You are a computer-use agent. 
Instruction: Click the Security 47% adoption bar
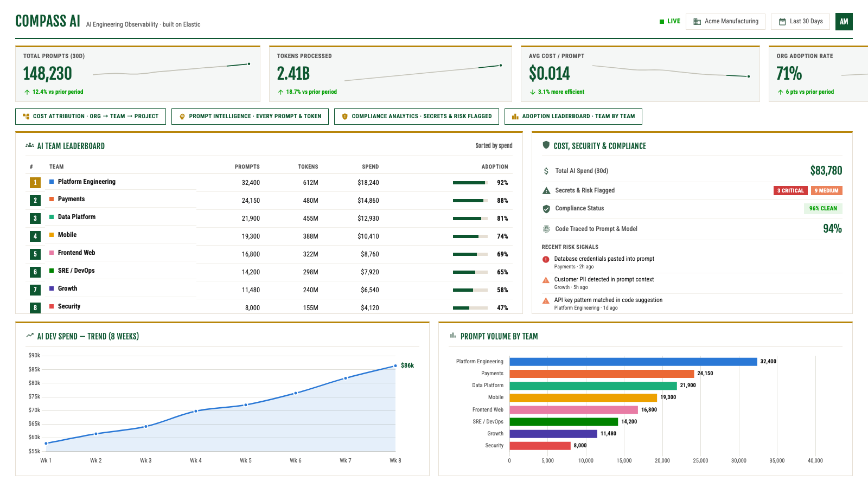click(470, 308)
